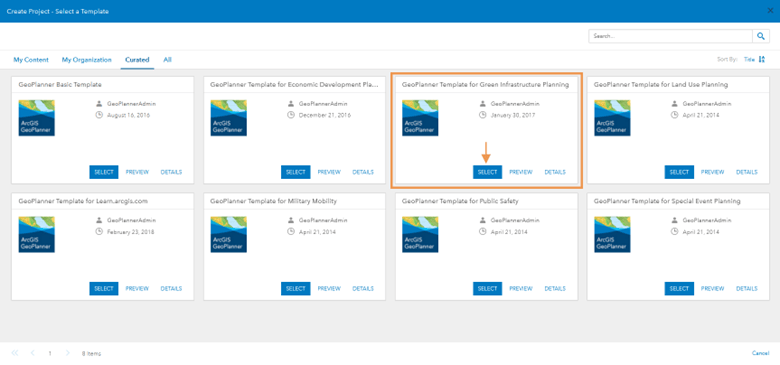This screenshot has height=365, width=780.
Task: Toggle the sort direction icon beside Title
Action: pos(762,60)
